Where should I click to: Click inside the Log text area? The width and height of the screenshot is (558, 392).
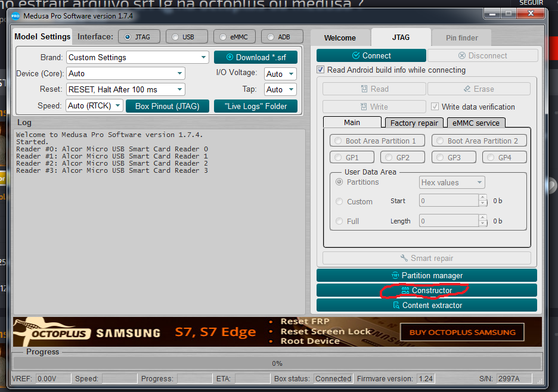coord(159,222)
